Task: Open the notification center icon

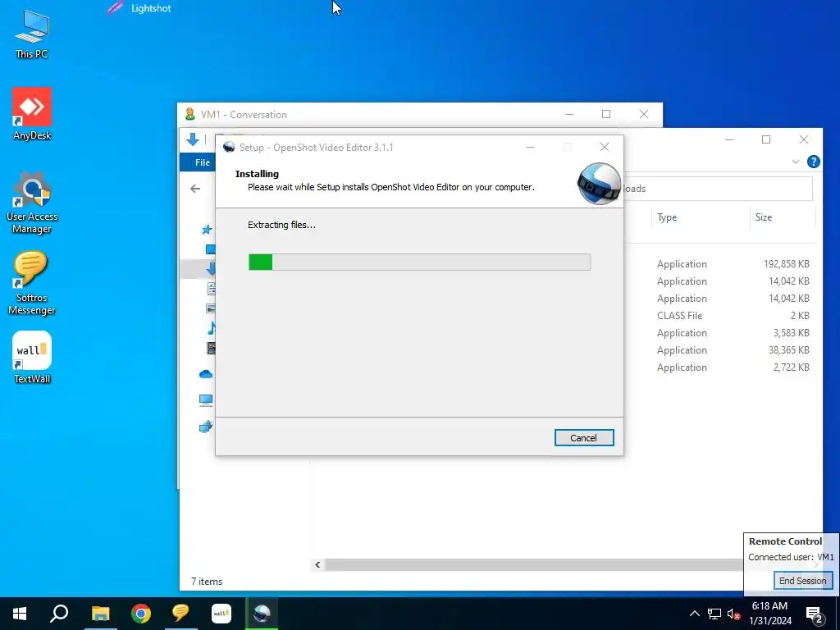Action: tap(815, 614)
